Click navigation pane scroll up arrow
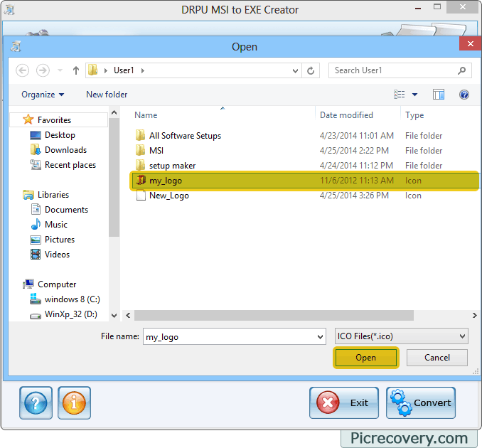The width and height of the screenshot is (482, 448). coord(114,112)
